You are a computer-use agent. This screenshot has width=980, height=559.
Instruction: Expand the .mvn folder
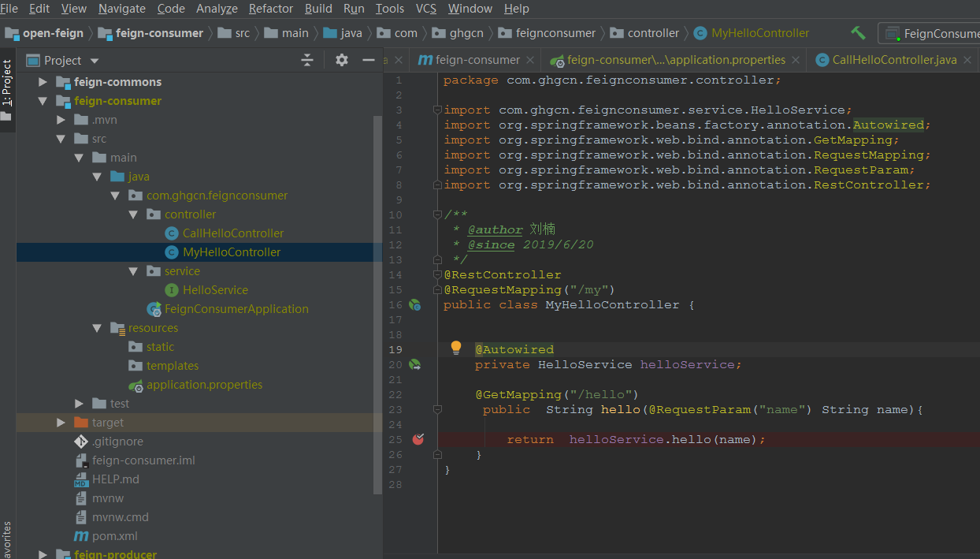pyautogui.click(x=61, y=120)
